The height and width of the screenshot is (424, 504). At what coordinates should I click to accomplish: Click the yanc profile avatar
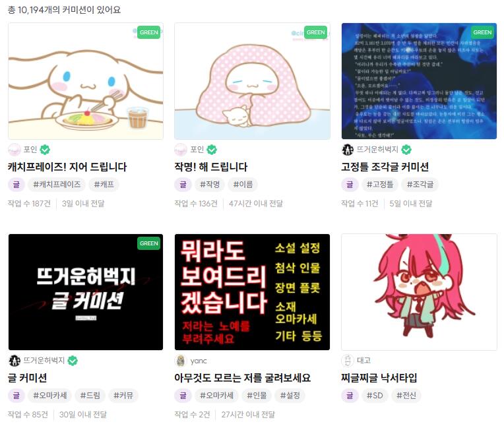(x=181, y=361)
